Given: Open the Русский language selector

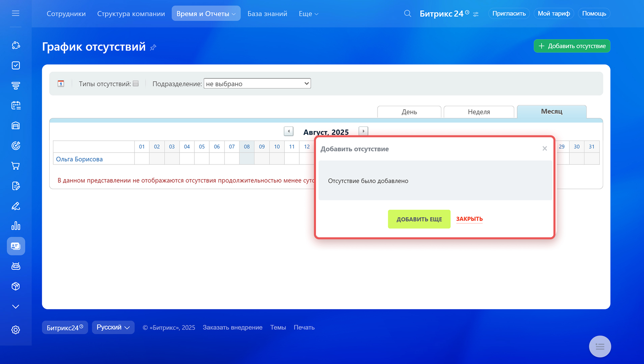Looking at the screenshot, I should click(113, 327).
